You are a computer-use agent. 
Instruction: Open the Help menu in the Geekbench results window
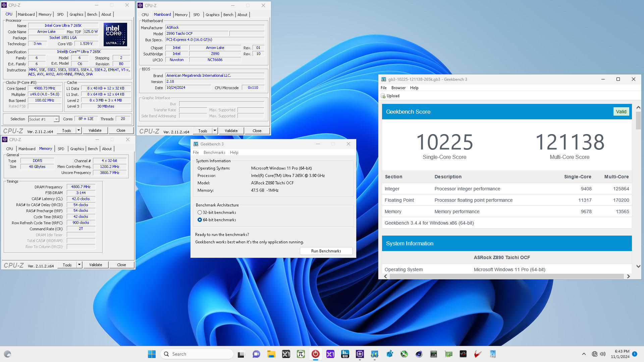pos(414,88)
